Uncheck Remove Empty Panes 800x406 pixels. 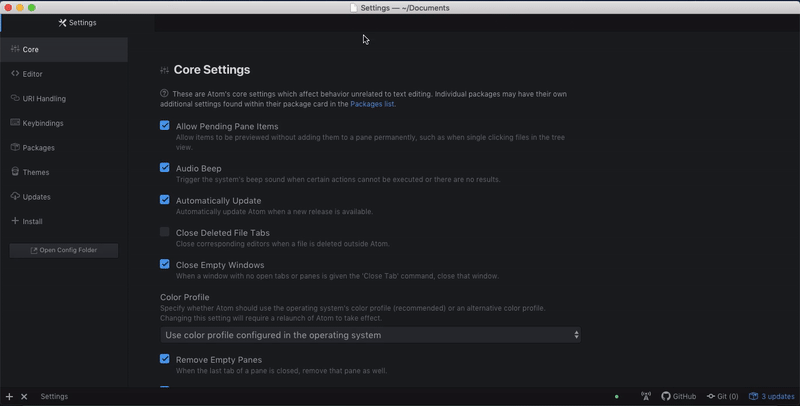coord(164,359)
